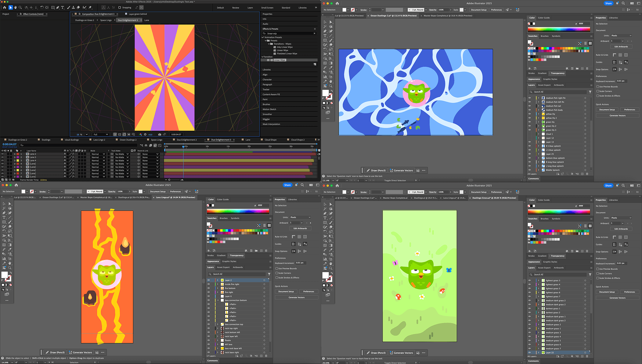This screenshot has height=364, width=642.
Task: Pick the Clone Stamp tool in After Effects
Action: click(x=73, y=7)
